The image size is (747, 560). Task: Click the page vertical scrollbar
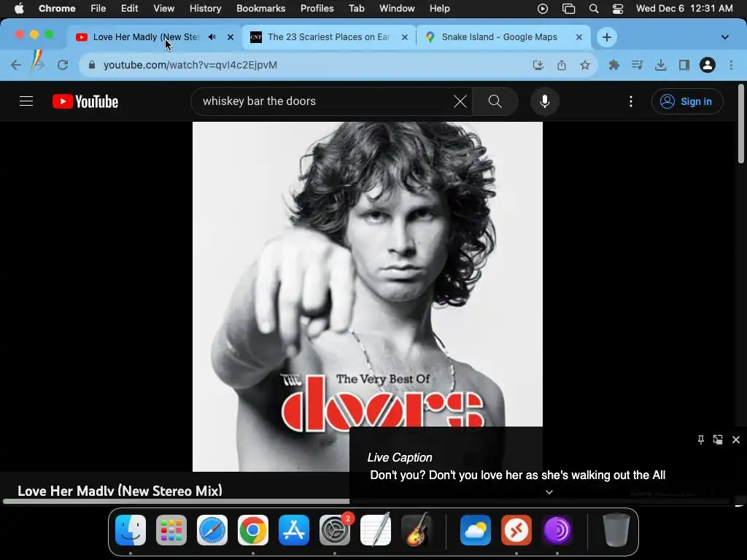click(x=741, y=124)
